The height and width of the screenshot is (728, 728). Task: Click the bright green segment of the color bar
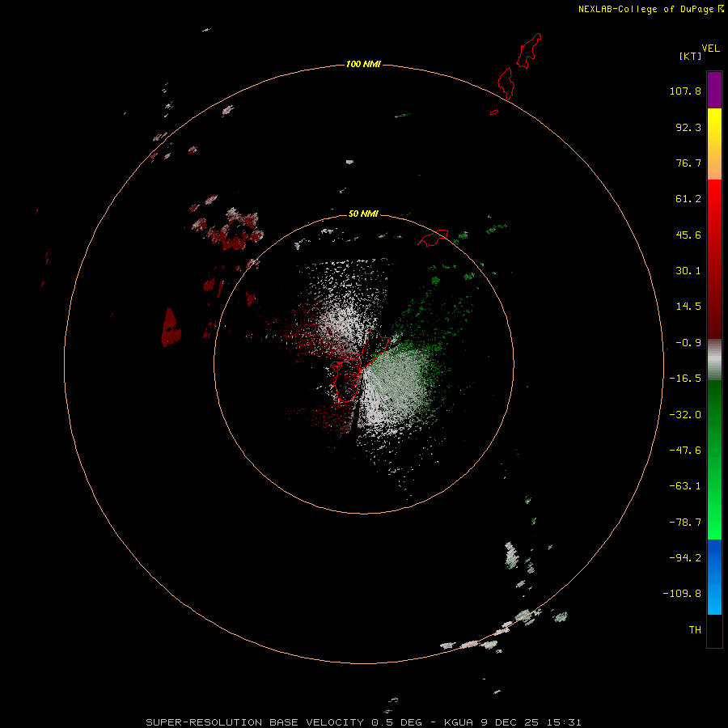[714, 459]
